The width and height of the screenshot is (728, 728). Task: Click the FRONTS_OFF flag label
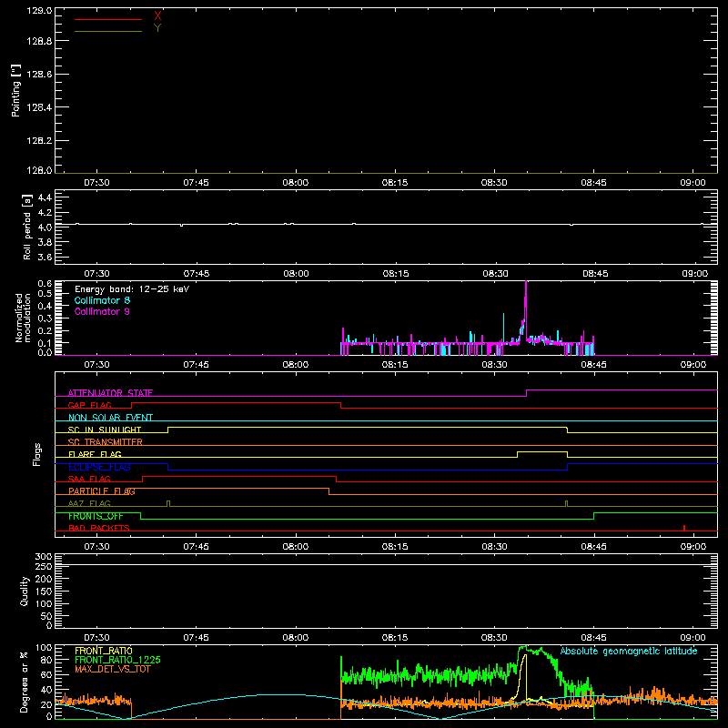coord(96,516)
